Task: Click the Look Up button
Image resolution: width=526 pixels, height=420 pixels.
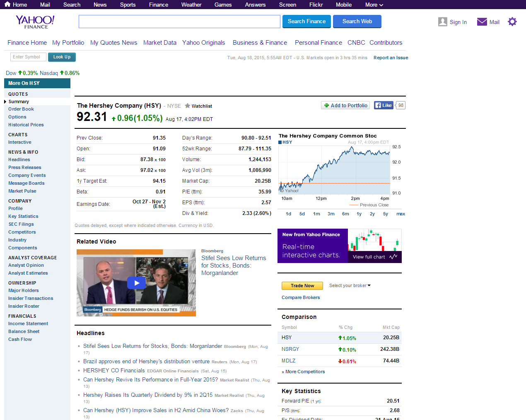Action: tap(62, 57)
